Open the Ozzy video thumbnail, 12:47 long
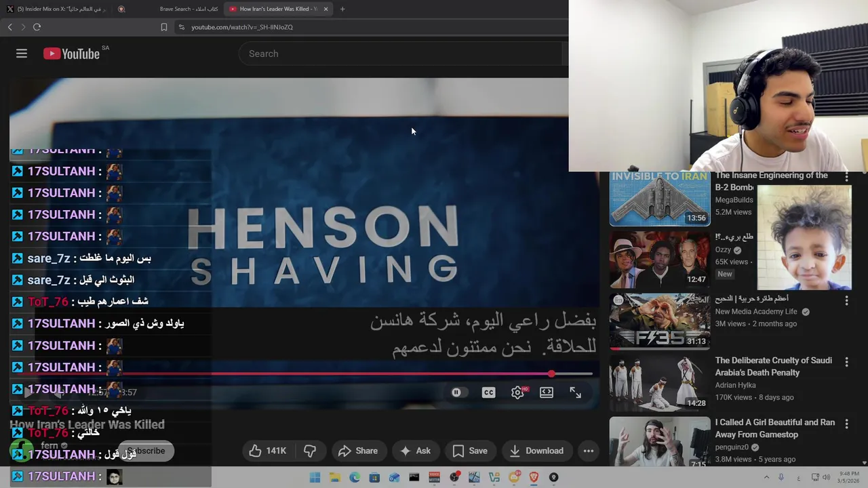The height and width of the screenshot is (488, 868). point(660,260)
